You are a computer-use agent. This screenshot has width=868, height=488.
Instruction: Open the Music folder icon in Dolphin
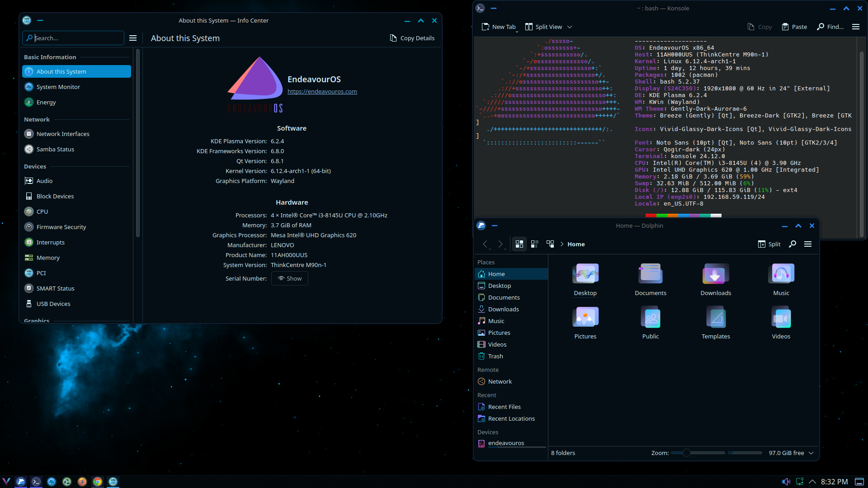pyautogui.click(x=781, y=280)
